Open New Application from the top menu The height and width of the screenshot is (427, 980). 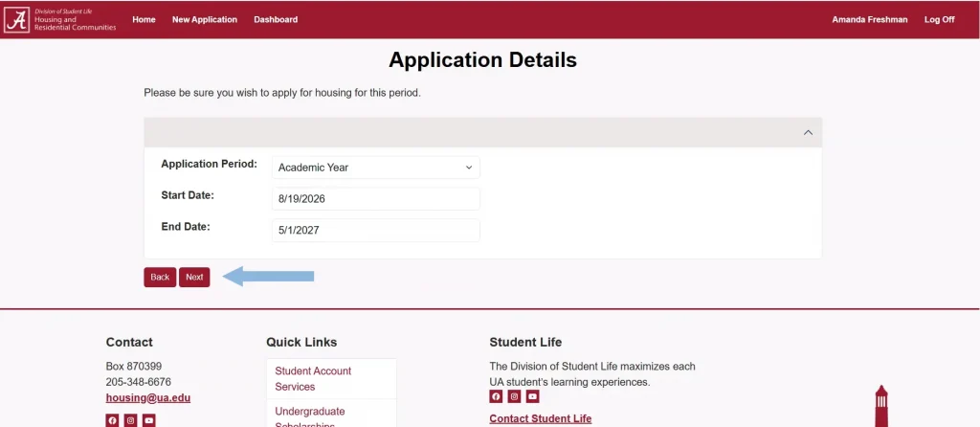[204, 20]
